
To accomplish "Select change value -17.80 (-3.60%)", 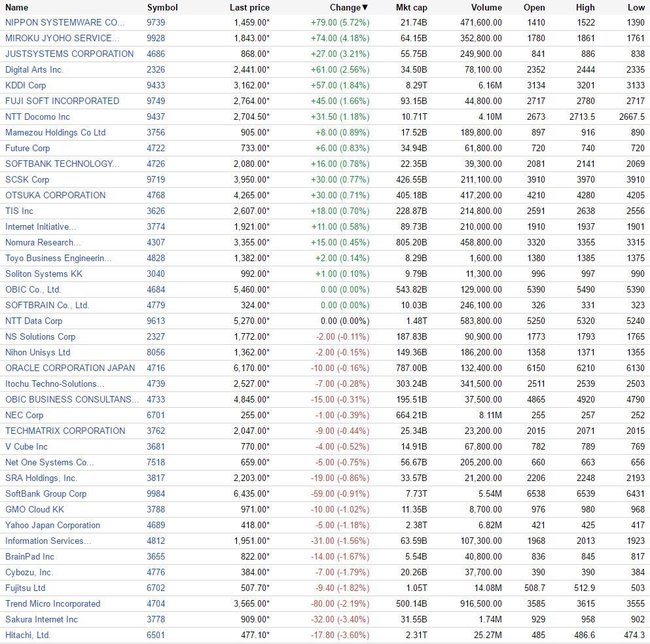I will pyautogui.click(x=340, y=635).
